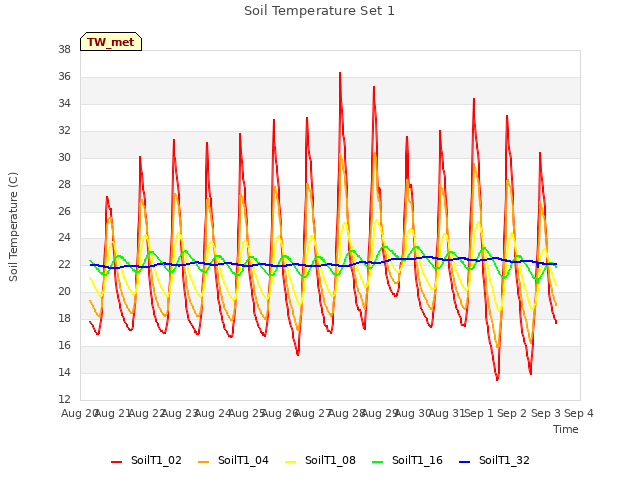
Task: Select the SoilT1_08 legend label
Action: pos(330,460)
